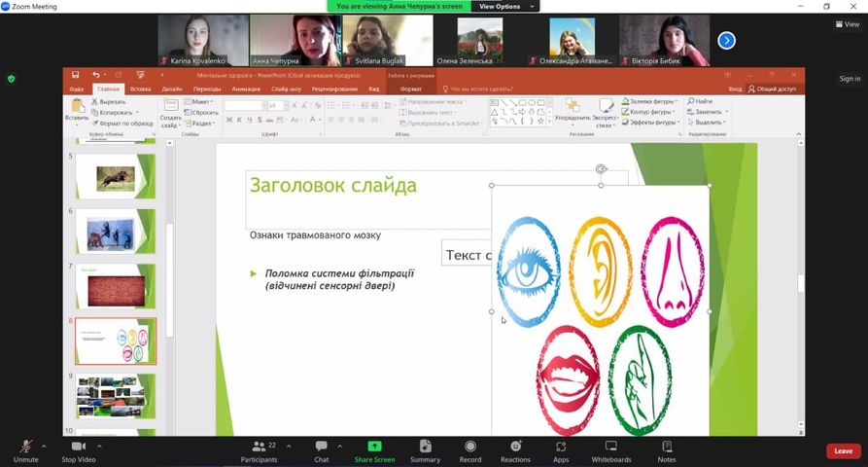Click the green Share Screen icon

[374, 447]
